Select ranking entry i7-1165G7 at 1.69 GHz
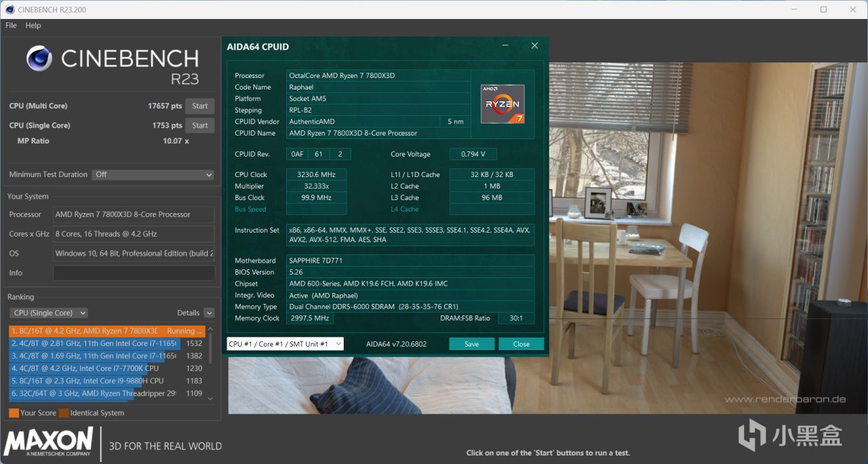Viewport: 868px width, 464px height. point(107,355)
